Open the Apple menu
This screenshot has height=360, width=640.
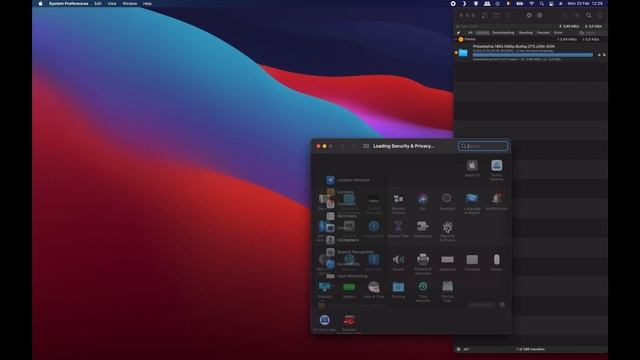point(40,4)
